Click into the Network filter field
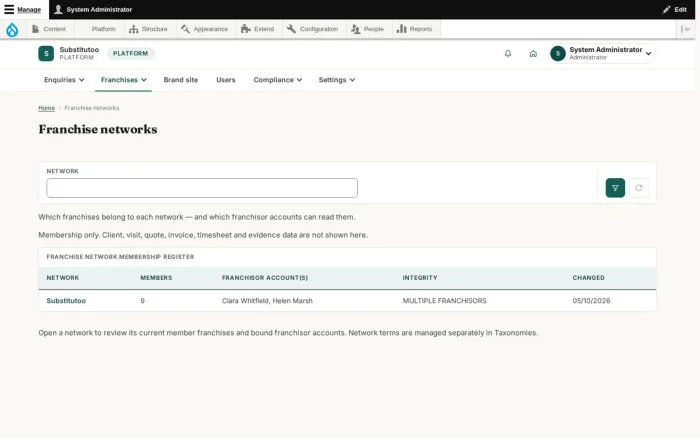 pyautogui.click(x=202, y=188)
